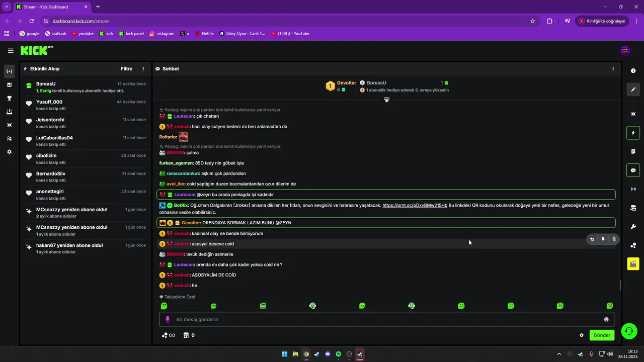Open the green headset support button
The height and width of the screenshot is (362, 644).
pos(629,331)
